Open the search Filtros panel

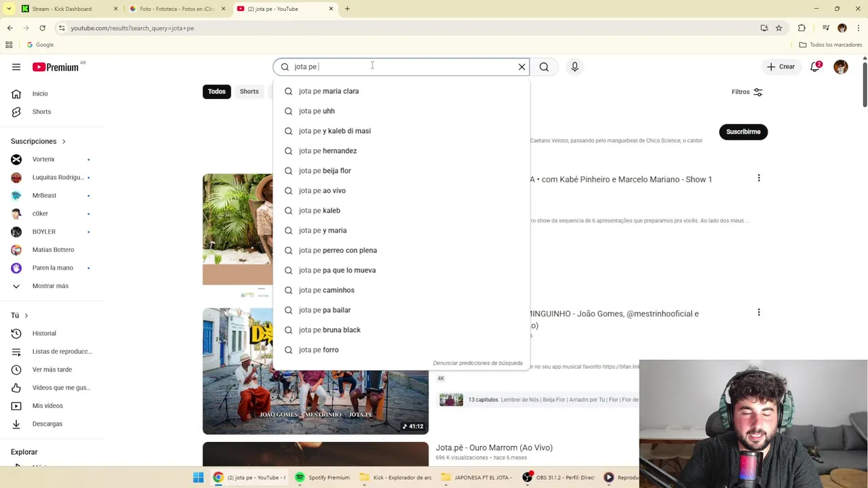[x=747, y=92]
